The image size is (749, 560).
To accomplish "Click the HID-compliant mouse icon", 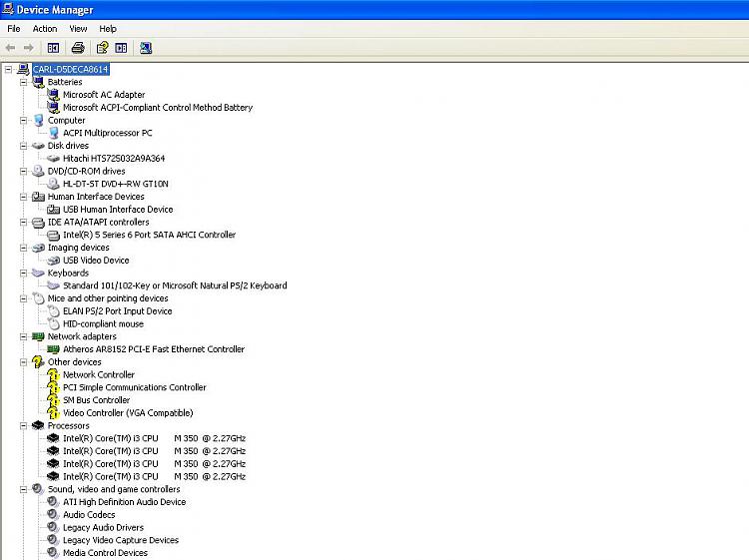I will pos(54,323).
